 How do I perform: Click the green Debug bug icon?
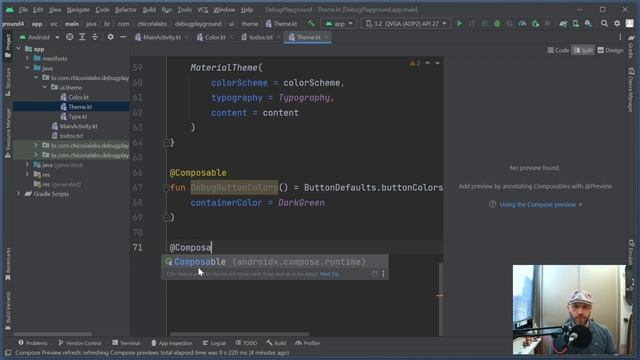tap(497, 24)
